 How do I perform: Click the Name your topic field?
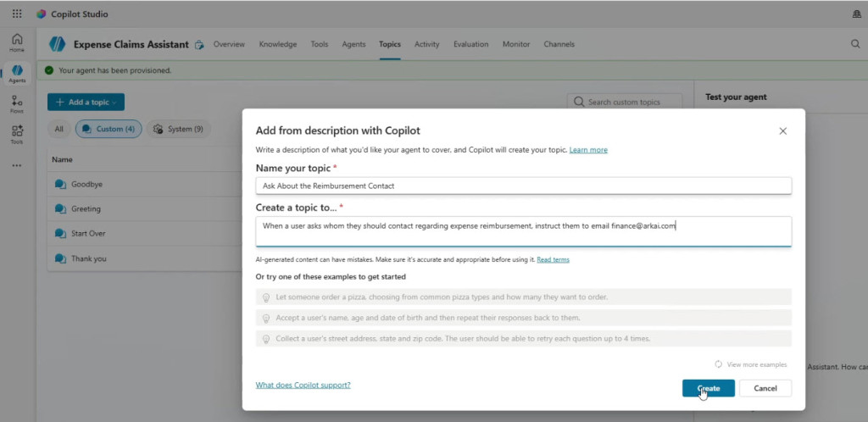[x=524, y=186]
